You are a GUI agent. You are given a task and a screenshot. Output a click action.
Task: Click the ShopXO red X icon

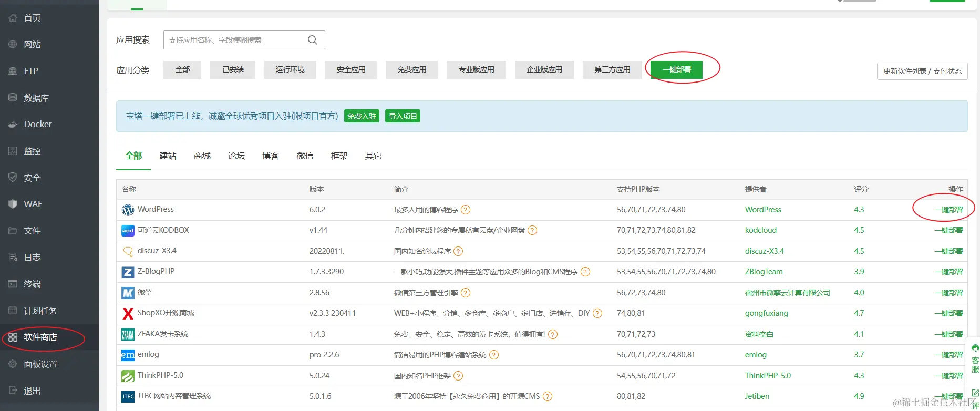point(128,313)
